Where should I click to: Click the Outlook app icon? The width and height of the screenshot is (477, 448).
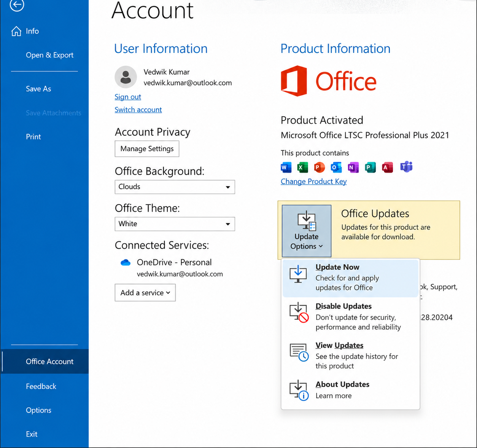pos(336,167)
